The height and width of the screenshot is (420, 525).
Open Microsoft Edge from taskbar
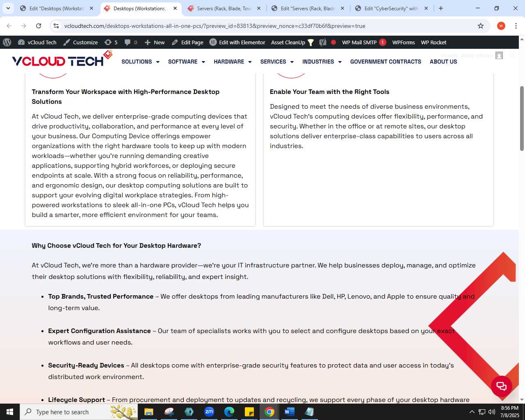[x=229, y=412]
